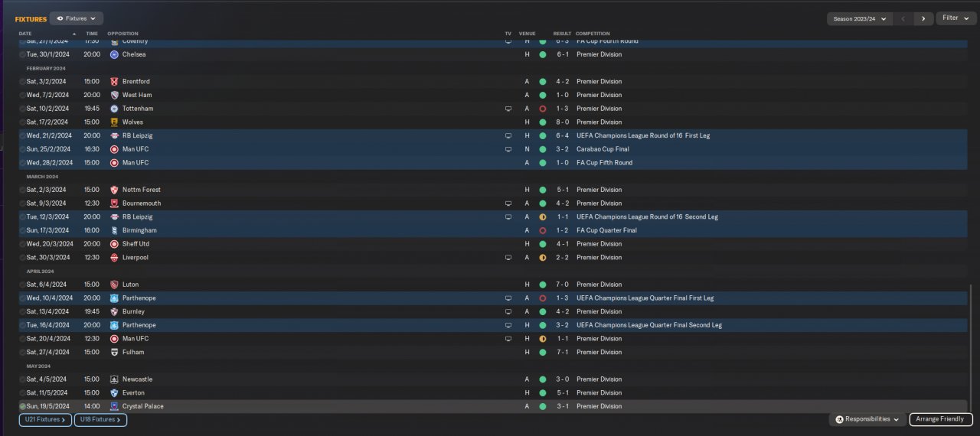Viewport: 980px width, 436px height.
Task: Select the Crystal Palace fixture row radio
Action: 22,406
